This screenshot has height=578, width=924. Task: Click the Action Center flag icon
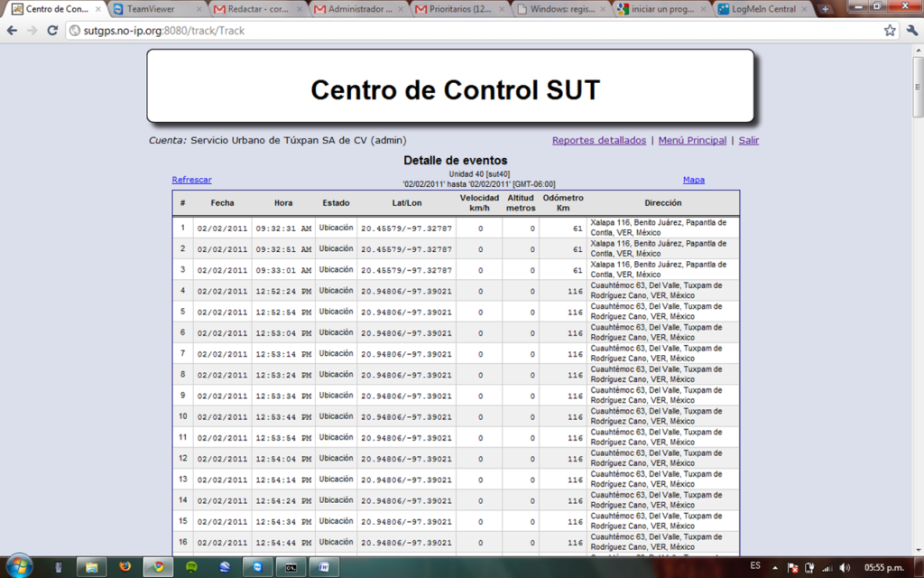[x=793, y=567]
